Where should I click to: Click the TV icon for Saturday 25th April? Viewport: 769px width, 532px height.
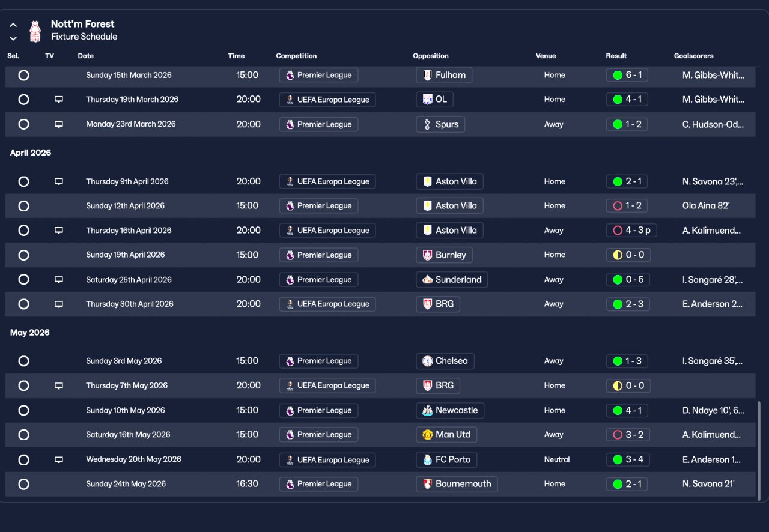point(59,280)
